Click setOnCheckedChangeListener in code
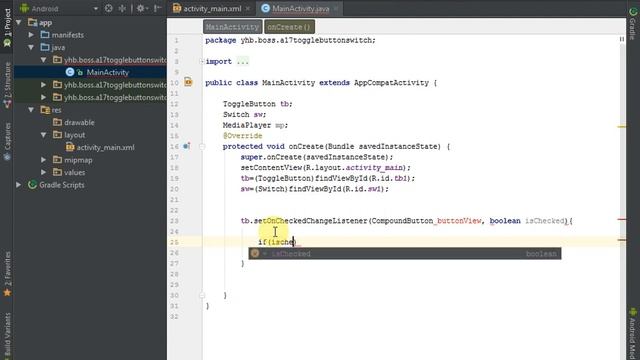This screenshot has height=360, width=640. (311, 221)
